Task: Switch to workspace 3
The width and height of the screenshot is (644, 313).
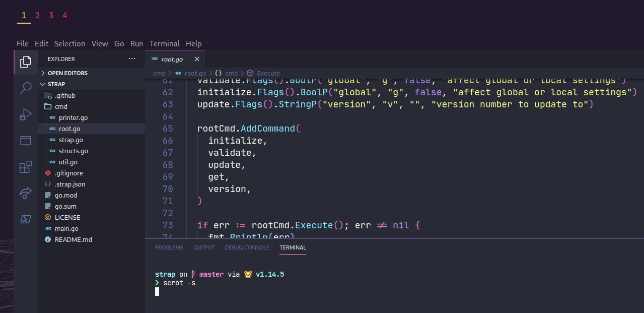Action: coord(51,15)
